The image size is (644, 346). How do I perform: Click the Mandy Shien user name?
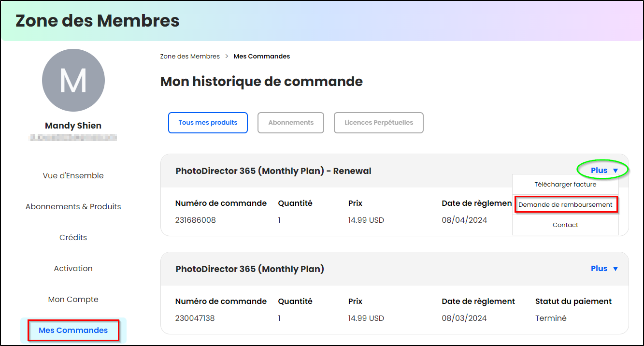(x=73, y=126)
